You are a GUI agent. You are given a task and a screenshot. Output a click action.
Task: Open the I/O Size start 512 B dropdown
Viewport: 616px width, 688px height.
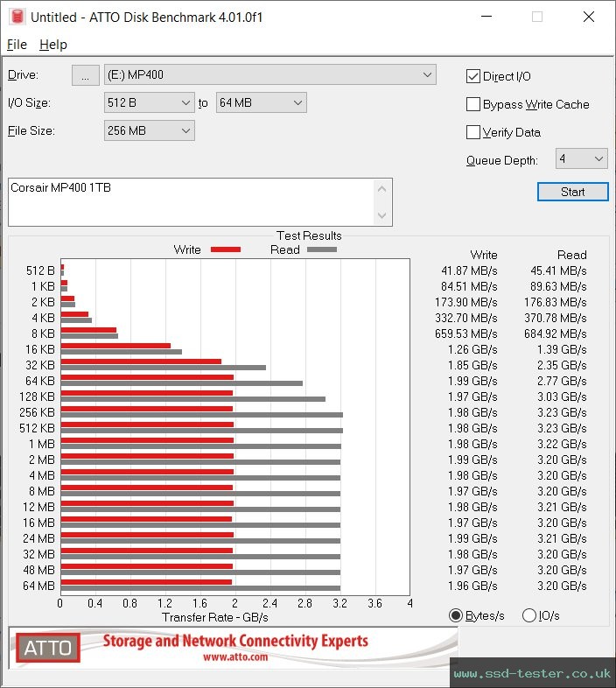(x=149, y=102)
